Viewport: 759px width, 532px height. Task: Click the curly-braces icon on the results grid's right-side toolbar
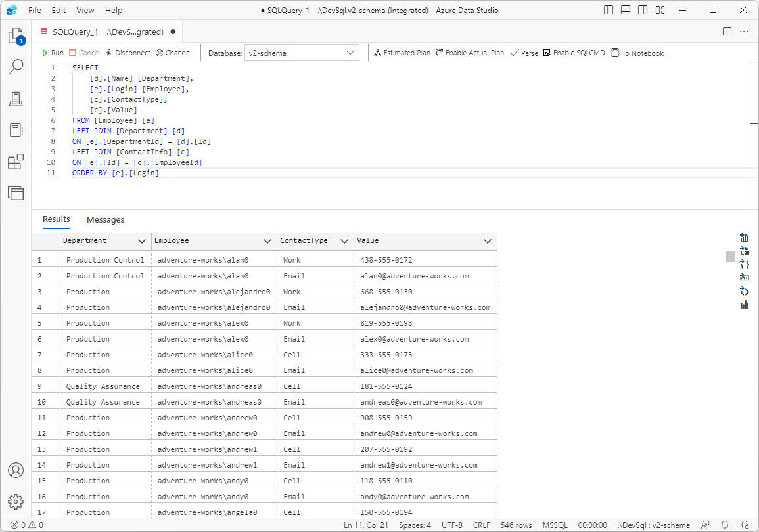click(x=745, y=264)
